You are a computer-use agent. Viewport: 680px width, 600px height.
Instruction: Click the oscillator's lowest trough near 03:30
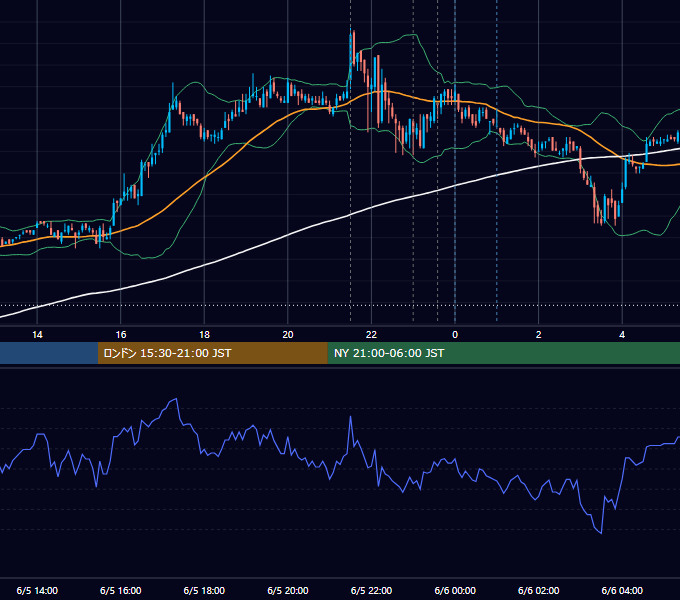(x=601, y=532)
